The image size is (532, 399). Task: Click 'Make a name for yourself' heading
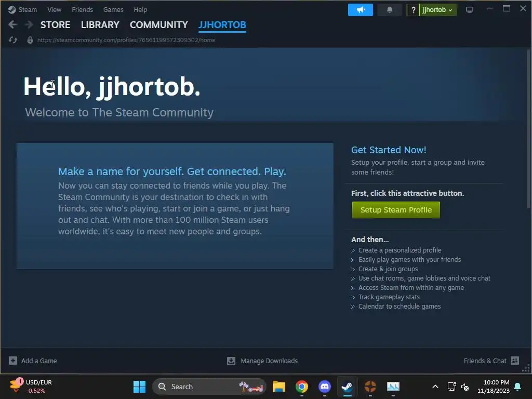[x=172, y=171]
